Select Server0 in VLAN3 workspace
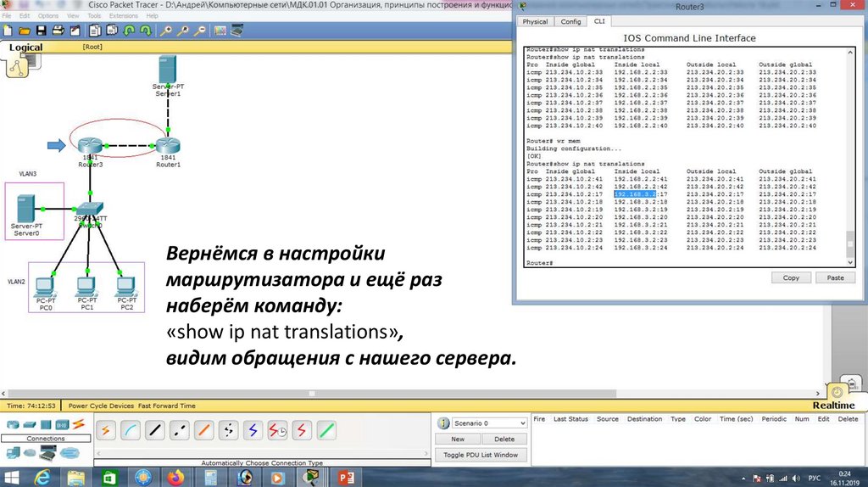868x487 pixels. click(x=26, y=209)
